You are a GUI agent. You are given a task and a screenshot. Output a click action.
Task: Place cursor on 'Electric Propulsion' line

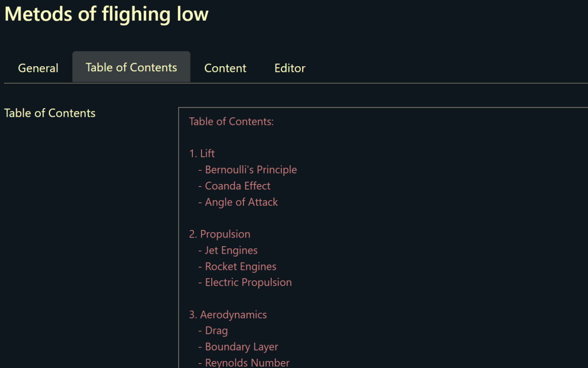click(x=248, y=282)
